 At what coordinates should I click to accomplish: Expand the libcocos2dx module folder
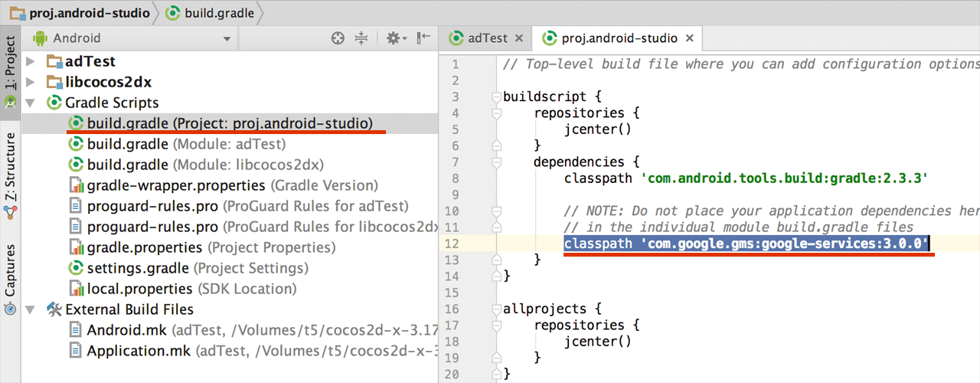pyautogui.click(x=31, y=82)
